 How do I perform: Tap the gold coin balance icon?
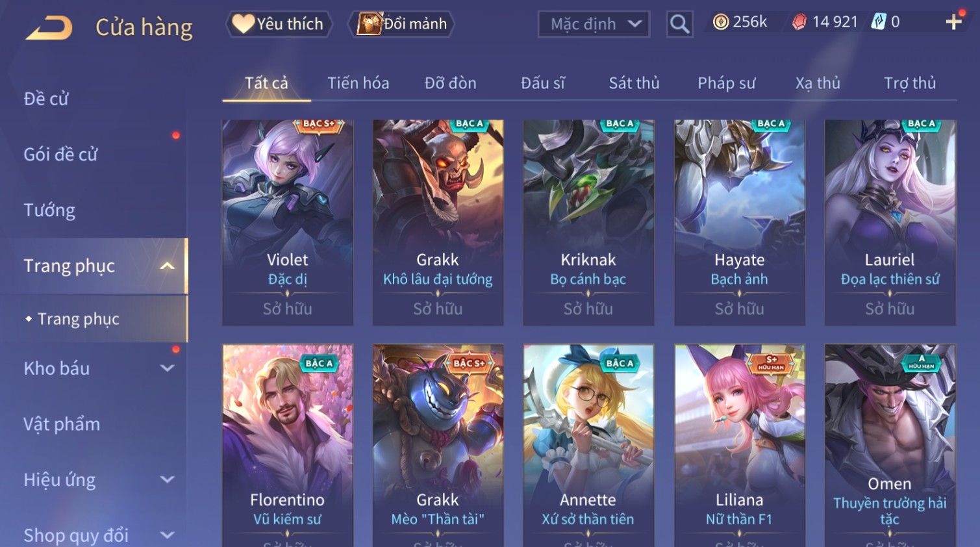pos(720,22)
